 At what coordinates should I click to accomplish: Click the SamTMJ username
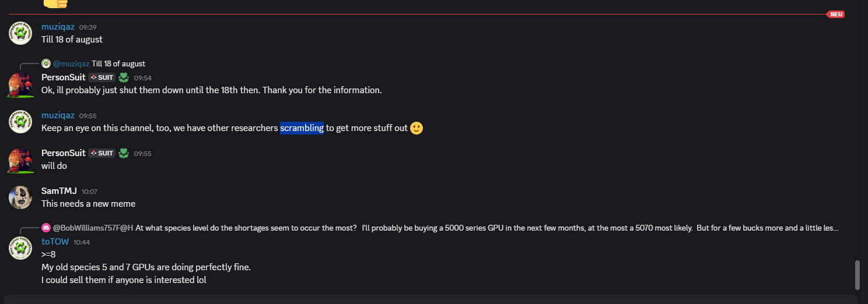(x=59, y=191)
